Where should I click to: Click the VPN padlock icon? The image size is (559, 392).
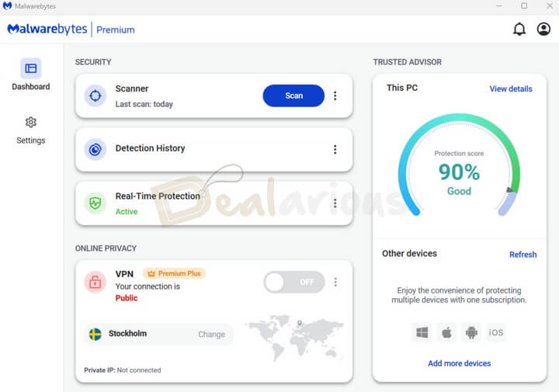tap(95, 282)
